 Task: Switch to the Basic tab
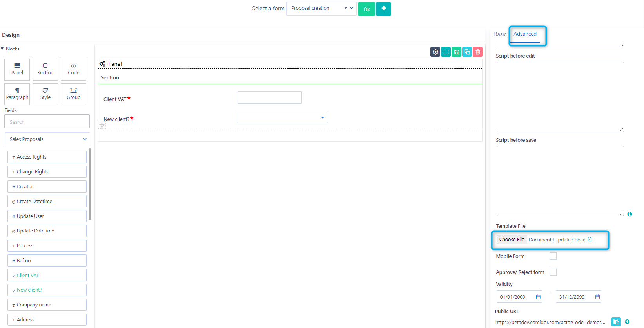(500, 34)
